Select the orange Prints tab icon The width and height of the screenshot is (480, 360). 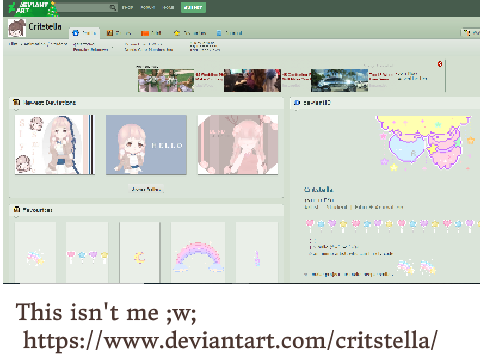pos(145,33)
